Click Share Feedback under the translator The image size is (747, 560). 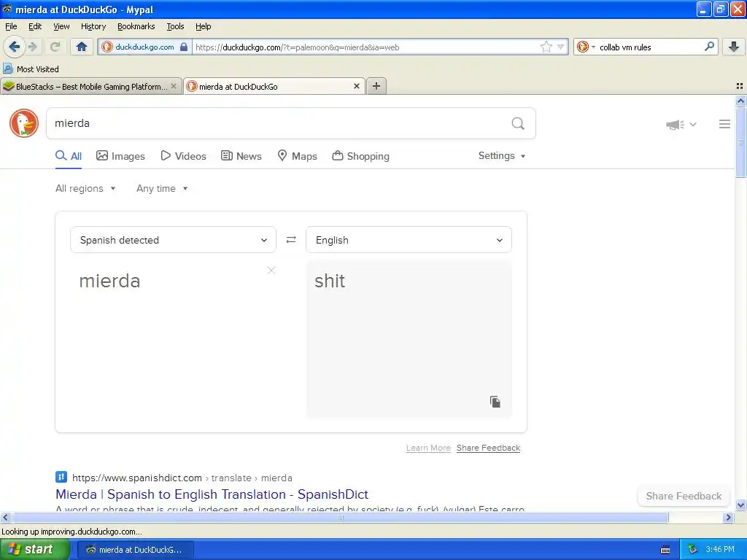coord(488,448)
